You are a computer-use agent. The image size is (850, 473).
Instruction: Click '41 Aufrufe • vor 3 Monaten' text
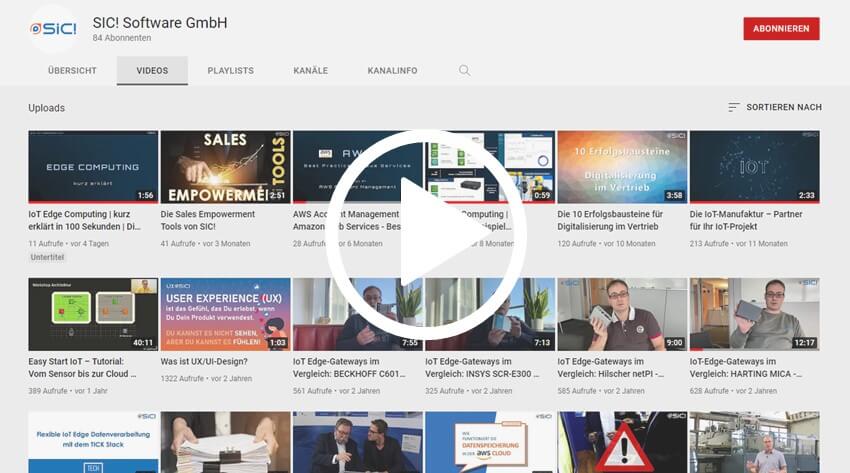(205, 244)
